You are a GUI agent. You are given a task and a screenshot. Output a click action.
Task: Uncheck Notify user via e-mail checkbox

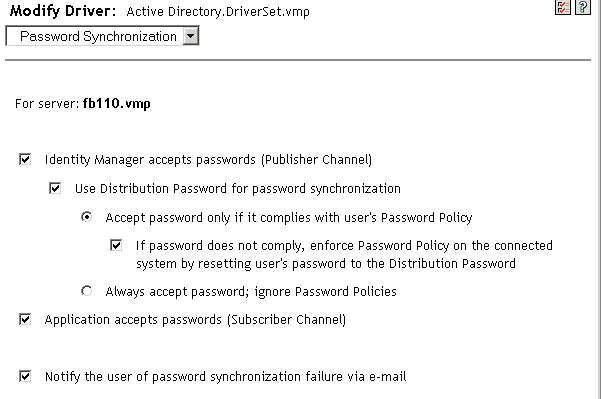point(25,376)
